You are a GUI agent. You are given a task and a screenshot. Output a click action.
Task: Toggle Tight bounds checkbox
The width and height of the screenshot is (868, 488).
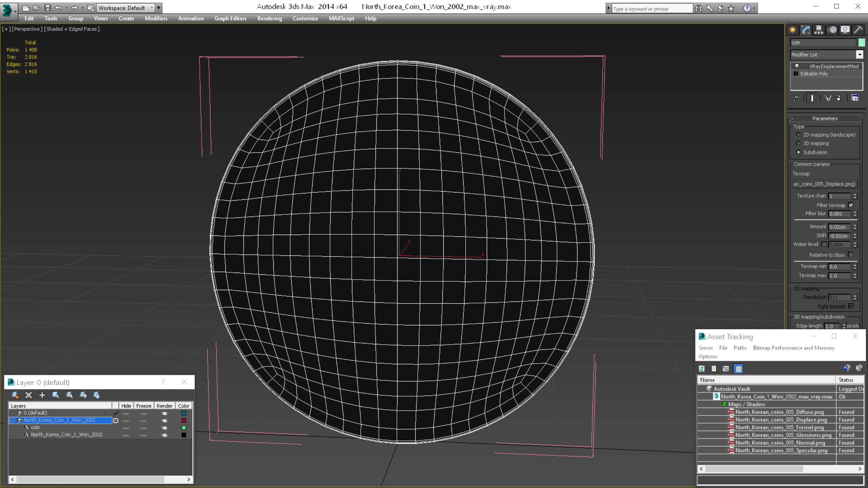(x=851, y=306)
